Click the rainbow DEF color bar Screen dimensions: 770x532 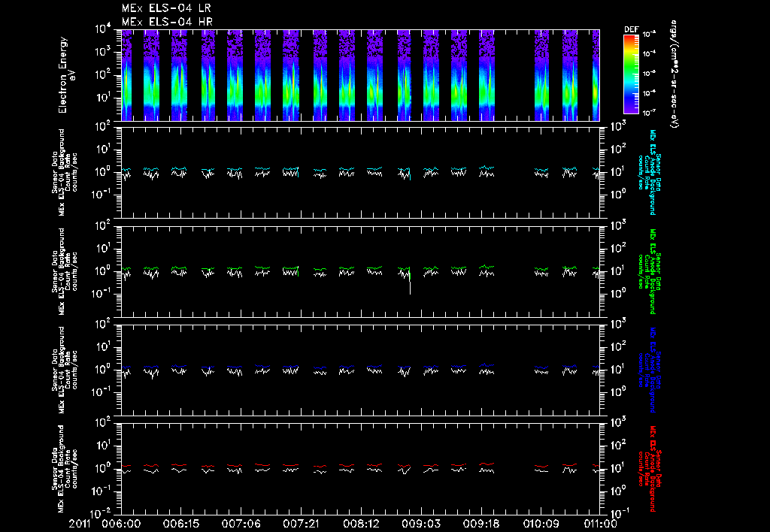[631, 74]
